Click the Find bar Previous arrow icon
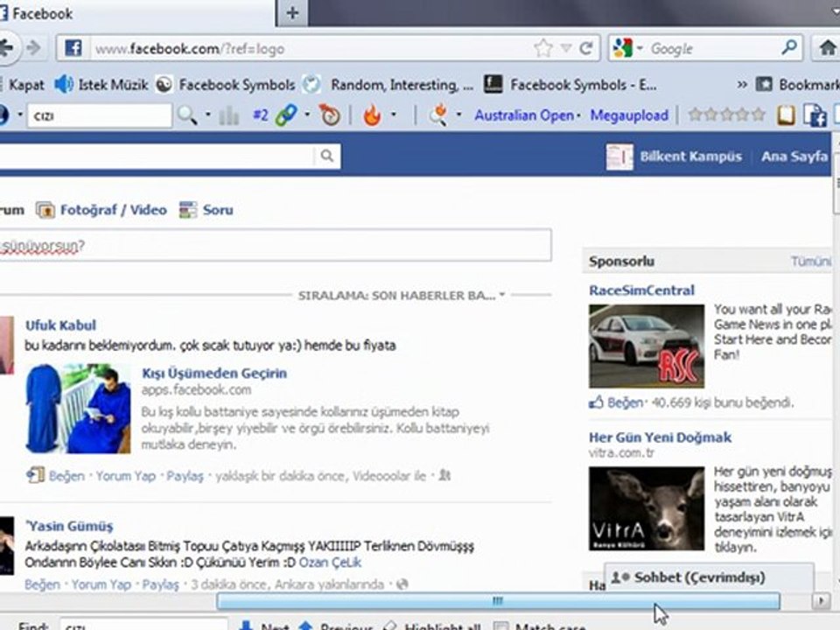This screenshot has height=630, width=840. tap(305, 626)
